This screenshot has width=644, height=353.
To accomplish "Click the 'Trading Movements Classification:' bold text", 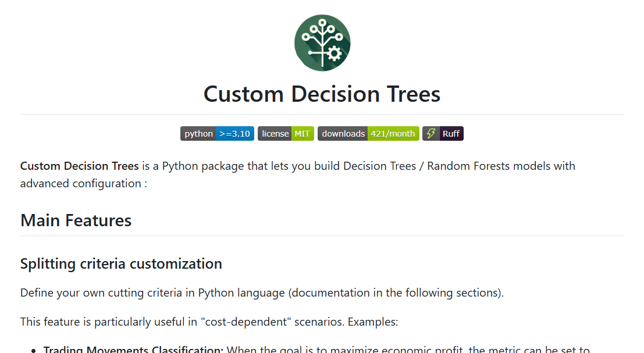I will (133, 350).
